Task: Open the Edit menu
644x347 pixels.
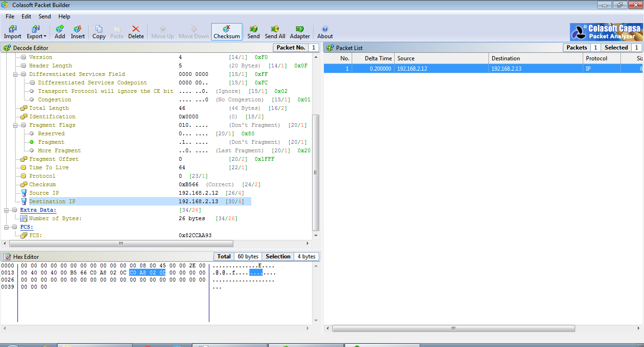Action: tap(26, 17)
